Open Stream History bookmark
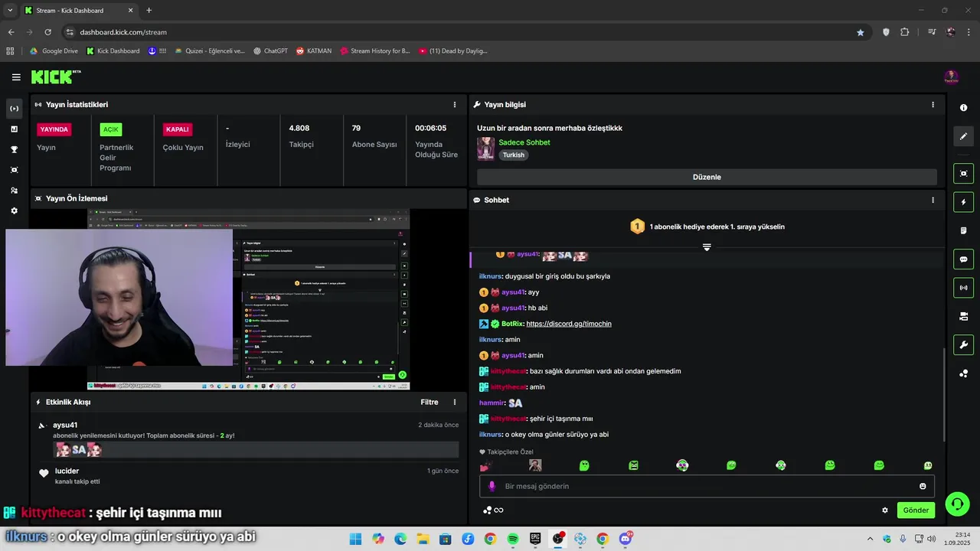This screenshot has width=980, height=551. [x=374, y=51]
